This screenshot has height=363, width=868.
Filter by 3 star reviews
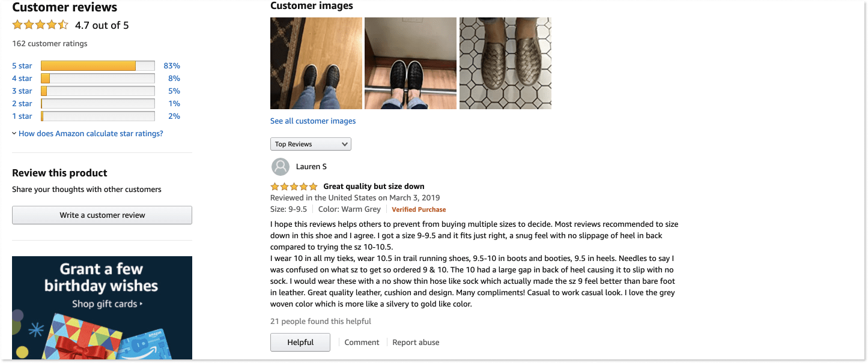pyautogui.click(x=22, y=91)
